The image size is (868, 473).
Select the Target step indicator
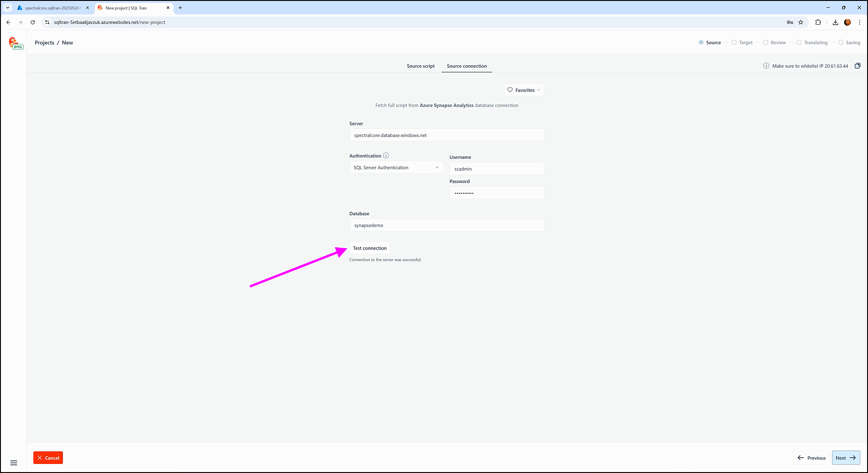(x=742, y=42)
